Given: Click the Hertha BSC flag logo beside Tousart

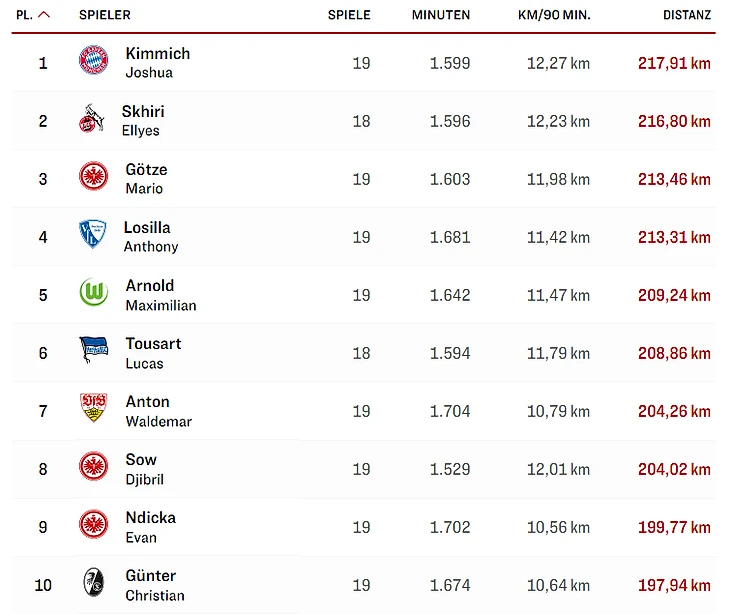Looking at the screenshot, I should (x=93, y=352).
